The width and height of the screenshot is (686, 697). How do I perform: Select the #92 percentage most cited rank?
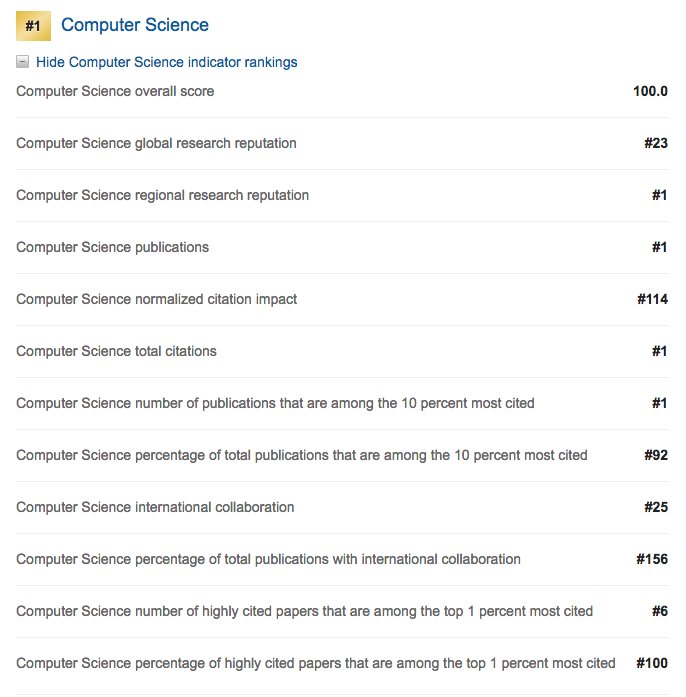tap(656, 455)
